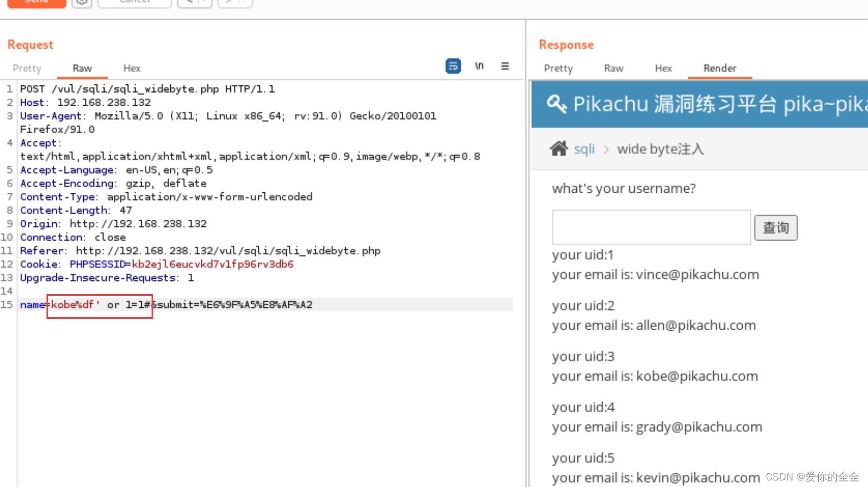Switch to Request Hex tab
The height and width of the screenshot is (487, 868).
pyautogui.click(x=132, y=68)
